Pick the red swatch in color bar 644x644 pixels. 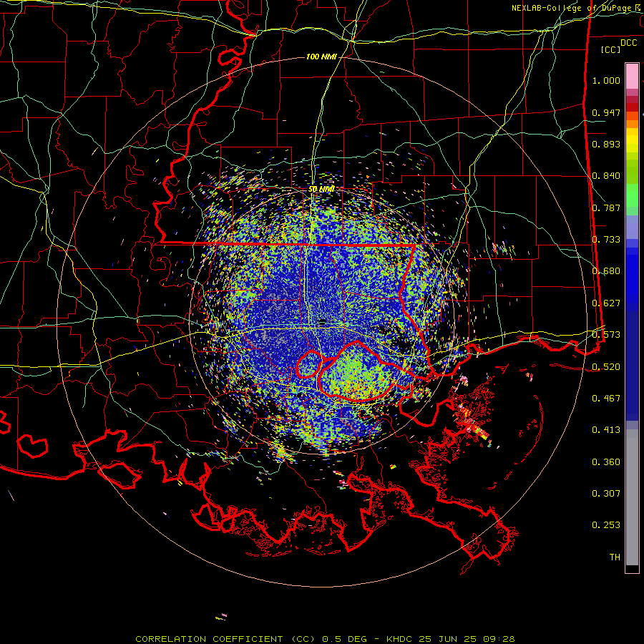632,107
